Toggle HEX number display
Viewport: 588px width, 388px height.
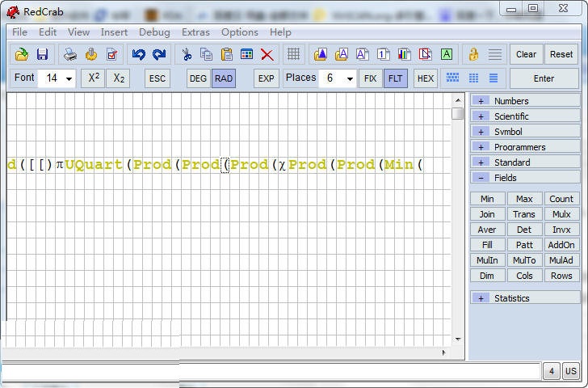(426, 78)
